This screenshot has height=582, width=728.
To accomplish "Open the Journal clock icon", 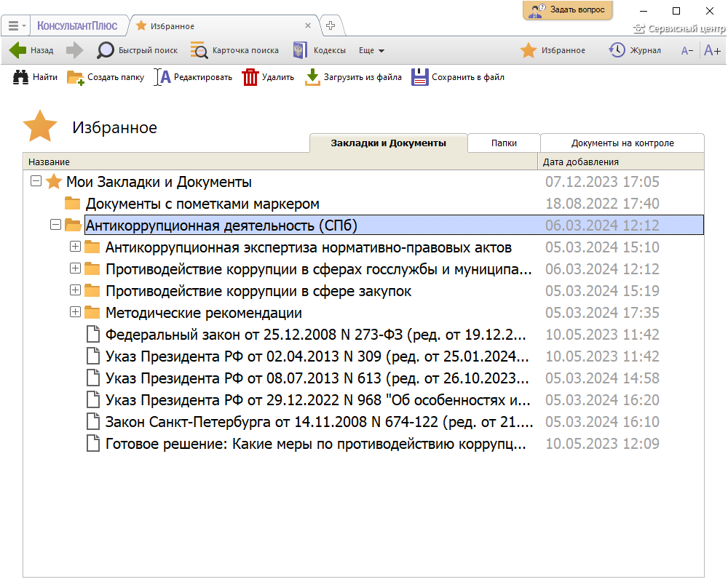I will 617,50.
